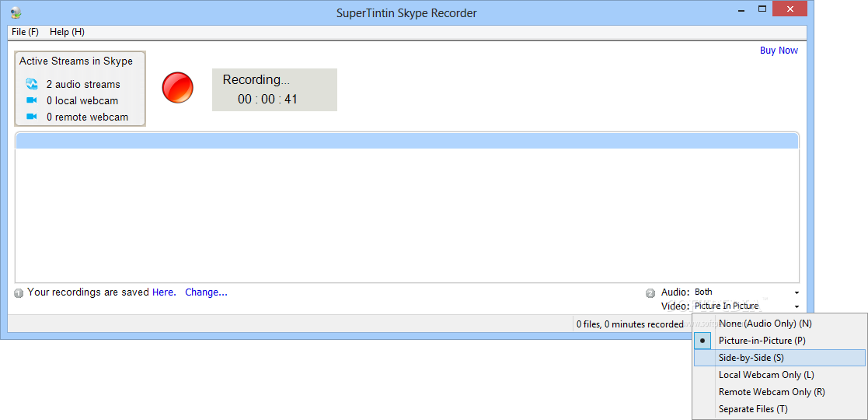Open the Help (H) menu
Screen dimensions: 868x420
point(67,32)
